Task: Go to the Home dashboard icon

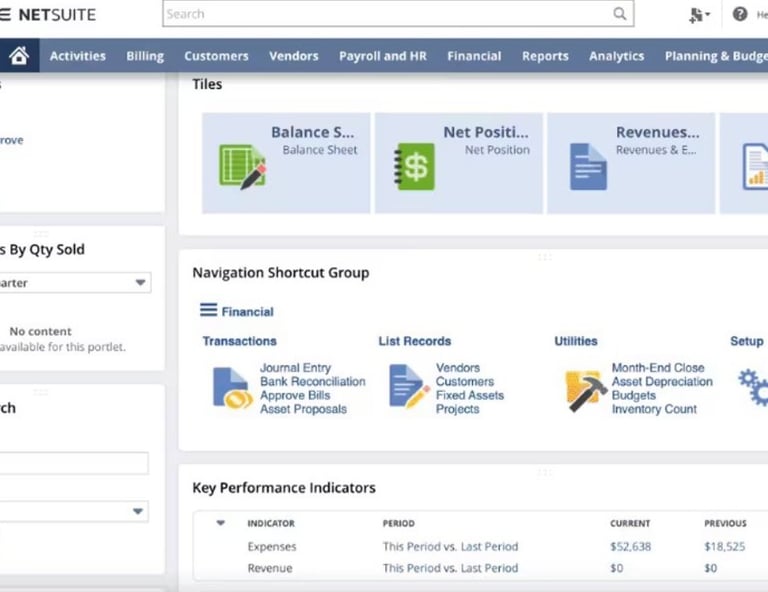Action: click(x=19, y=55)
